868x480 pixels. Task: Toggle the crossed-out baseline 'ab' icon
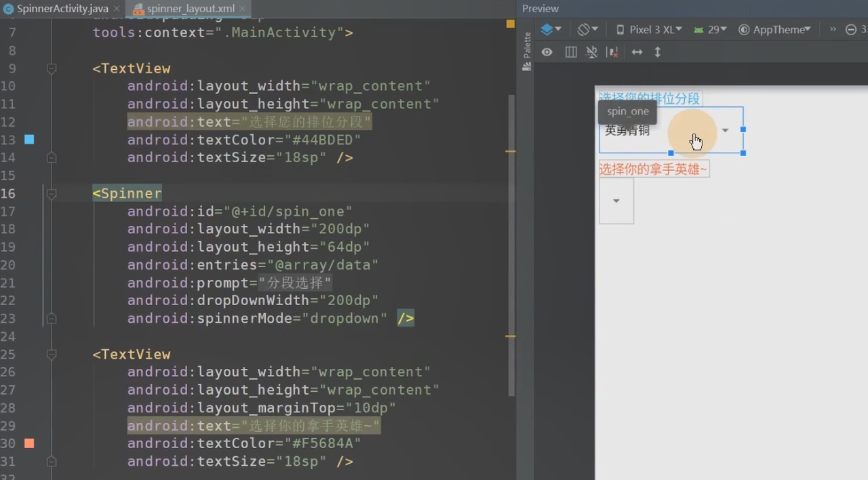[591, 52]
